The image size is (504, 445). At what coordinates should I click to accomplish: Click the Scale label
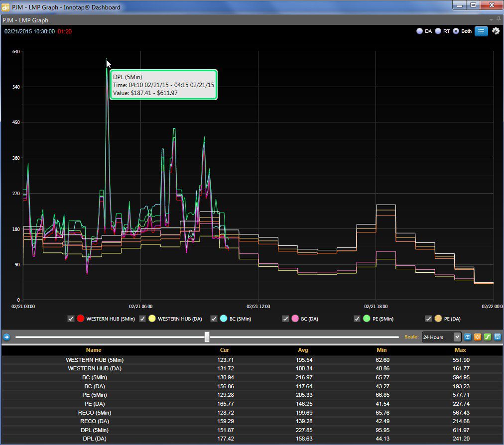pos(411,336)
